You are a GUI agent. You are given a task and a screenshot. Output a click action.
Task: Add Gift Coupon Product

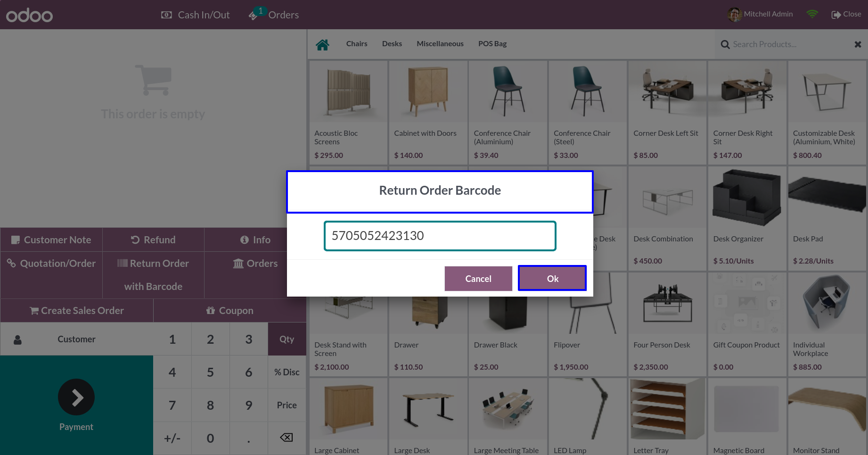[x=747, y=324]
